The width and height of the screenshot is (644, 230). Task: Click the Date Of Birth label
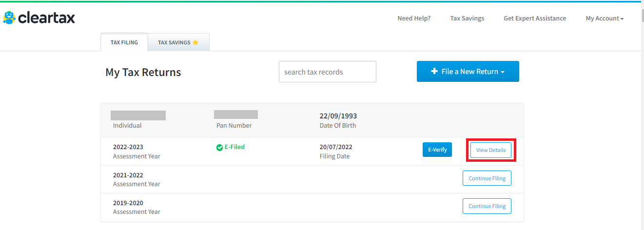pyautogui.click(x=338, y=125)
